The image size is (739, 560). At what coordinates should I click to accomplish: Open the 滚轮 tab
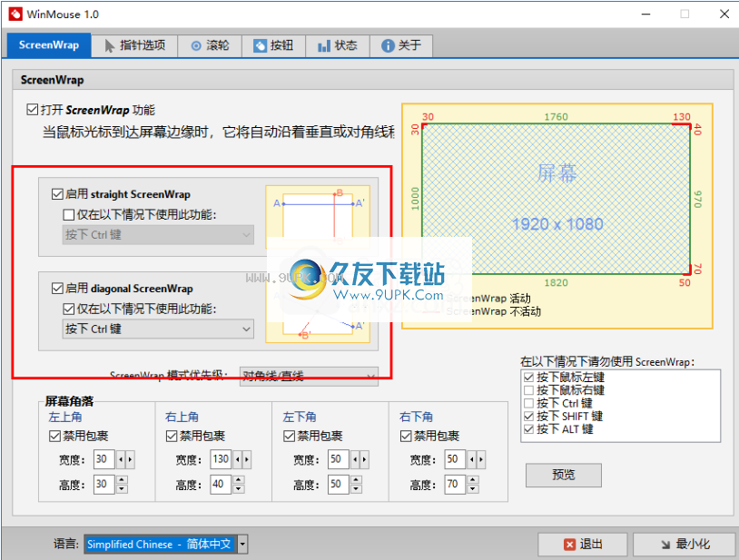(x=210, y=45)
